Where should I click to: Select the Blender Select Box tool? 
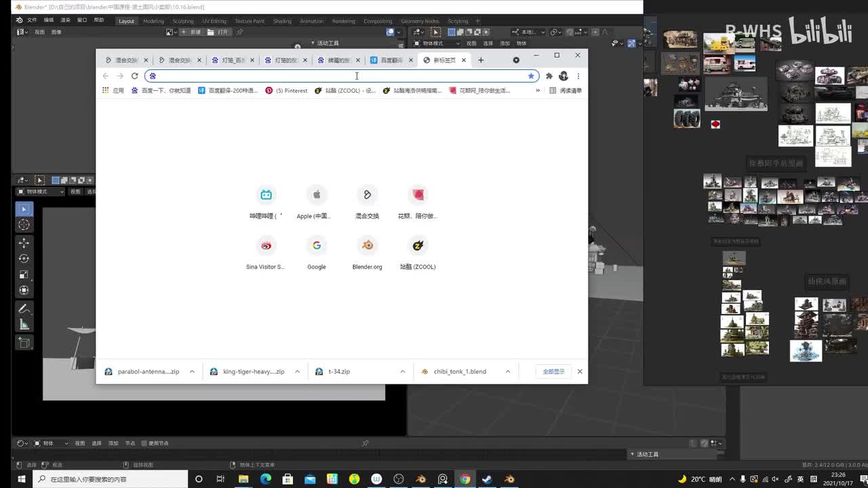point(24,209)
